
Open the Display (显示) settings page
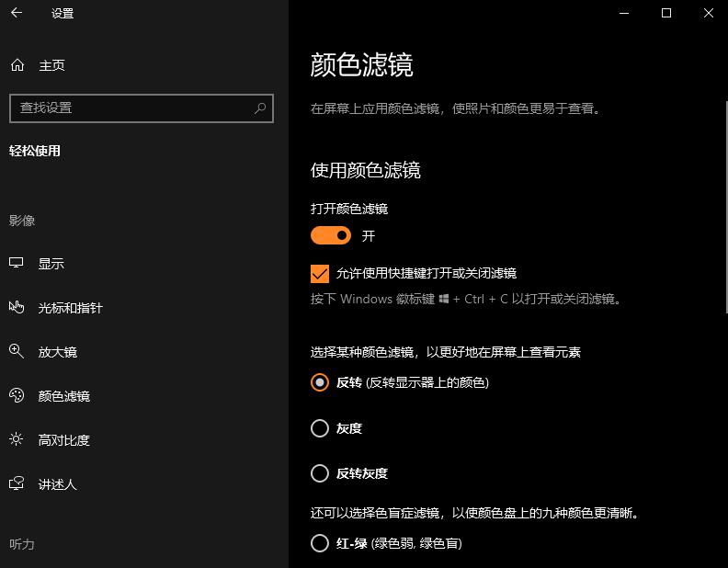pyautogui.click(x=51, y=264)
